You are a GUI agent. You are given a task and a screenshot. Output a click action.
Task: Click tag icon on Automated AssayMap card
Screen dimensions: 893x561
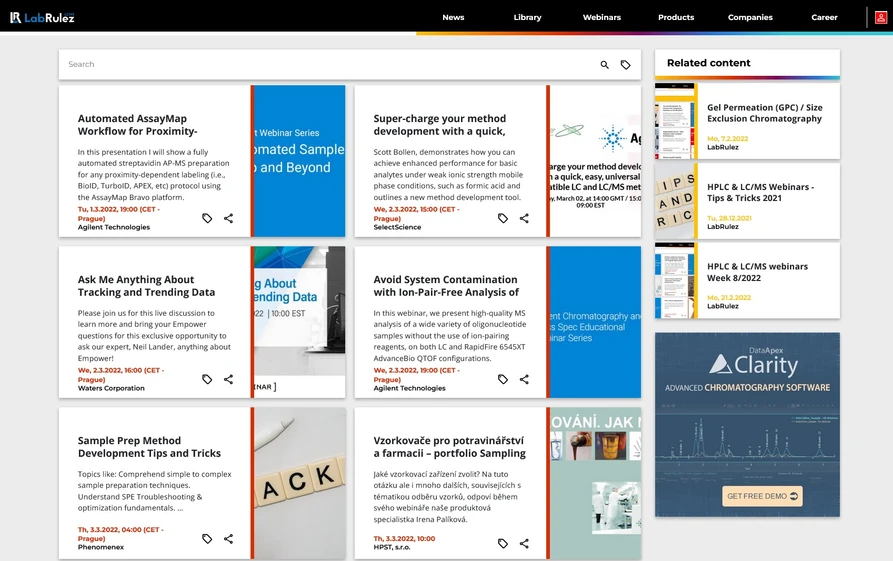(207, 218)
